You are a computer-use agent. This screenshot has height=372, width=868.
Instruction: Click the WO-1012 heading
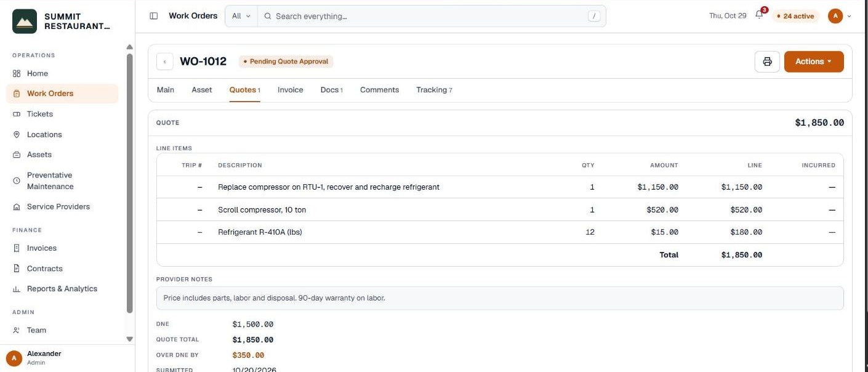coord(203,62)
